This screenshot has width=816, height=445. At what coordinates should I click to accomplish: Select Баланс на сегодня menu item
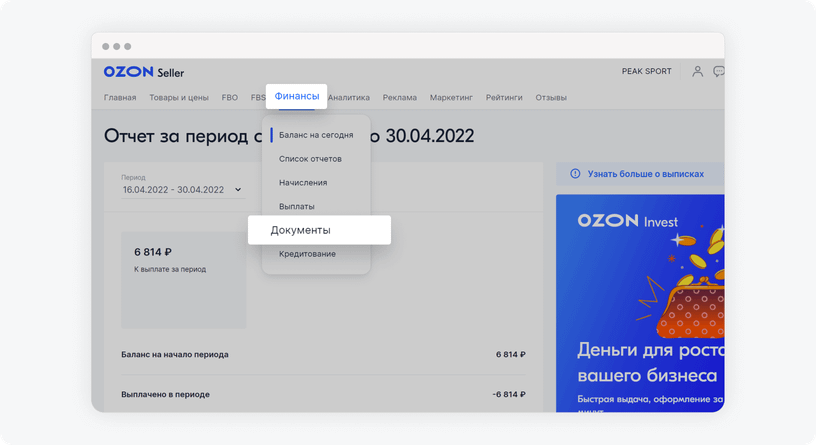click(x=316, y=135)
